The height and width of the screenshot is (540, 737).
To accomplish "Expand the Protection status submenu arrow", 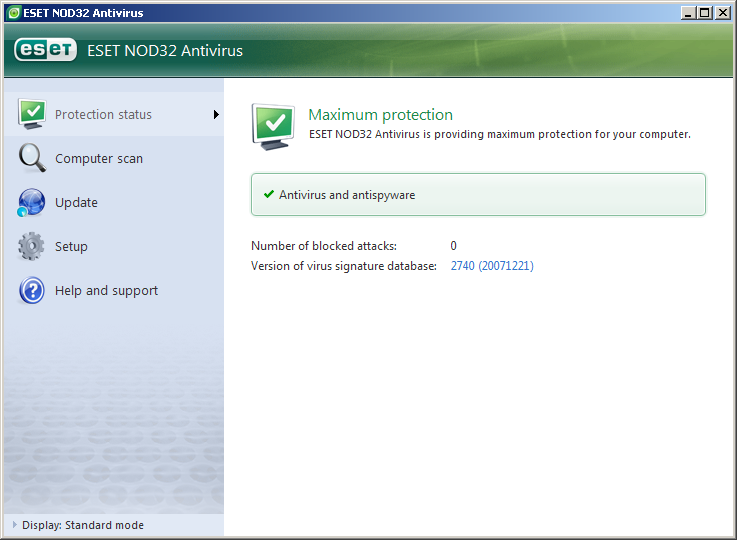I will 216,114.
